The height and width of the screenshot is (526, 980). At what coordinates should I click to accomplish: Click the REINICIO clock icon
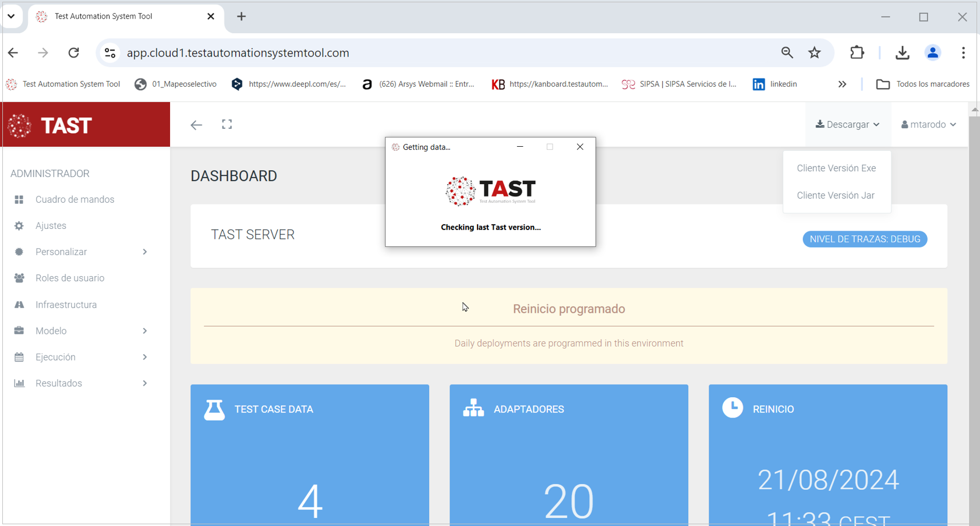733,408
